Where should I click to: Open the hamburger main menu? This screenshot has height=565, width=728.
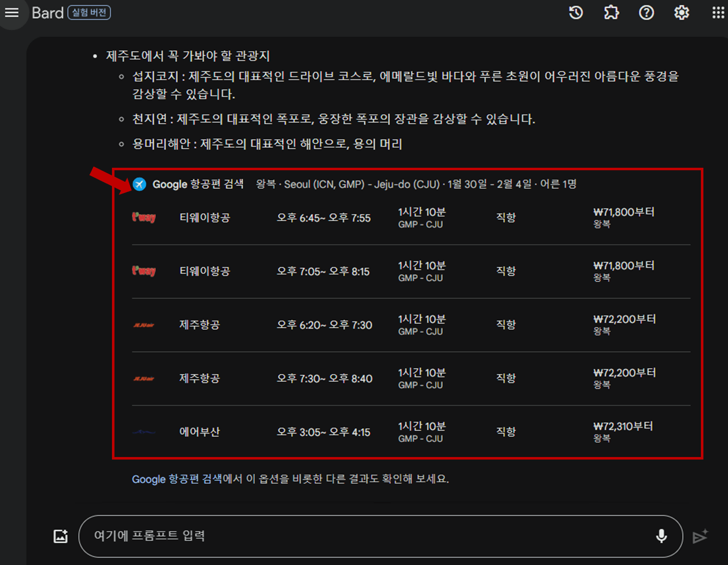pos(12,13)
